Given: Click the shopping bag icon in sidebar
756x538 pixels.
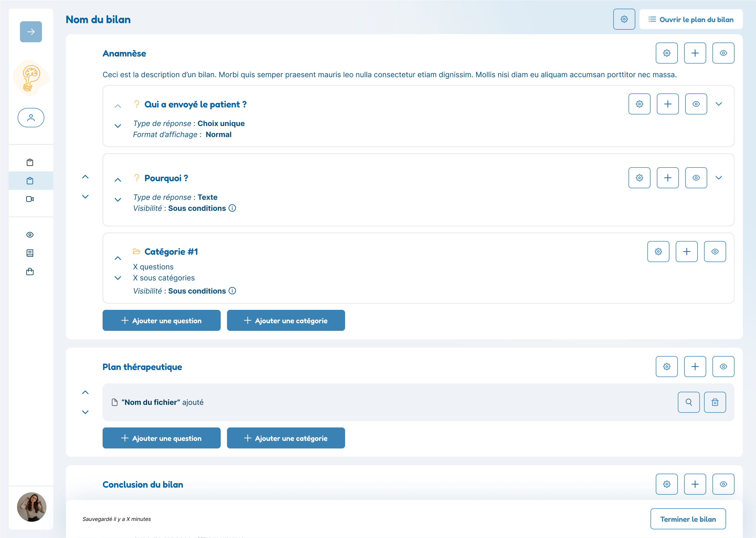Looking at the screenshot, I should click(30, 272).
